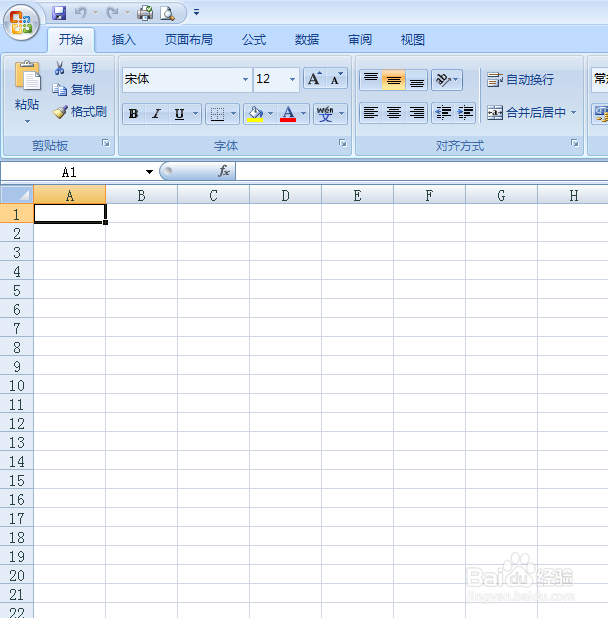
Task: Open the 字体 dialog launcher
Action: 343,143
